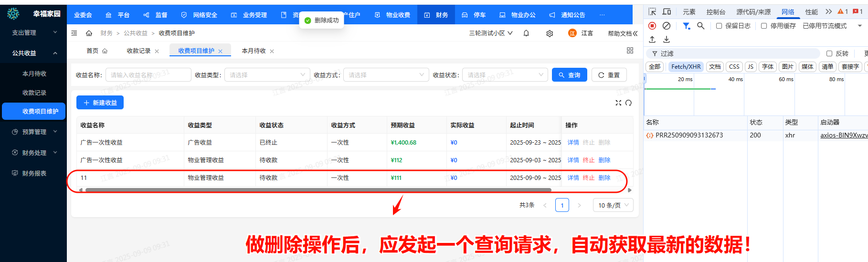Click the 收益名称 input field

[148, 75]
